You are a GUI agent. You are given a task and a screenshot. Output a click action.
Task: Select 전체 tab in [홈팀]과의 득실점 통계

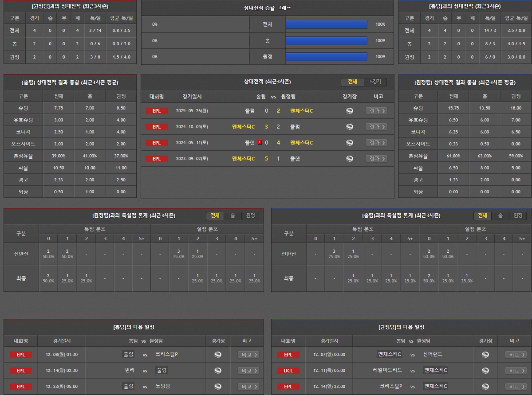[482, 215]
